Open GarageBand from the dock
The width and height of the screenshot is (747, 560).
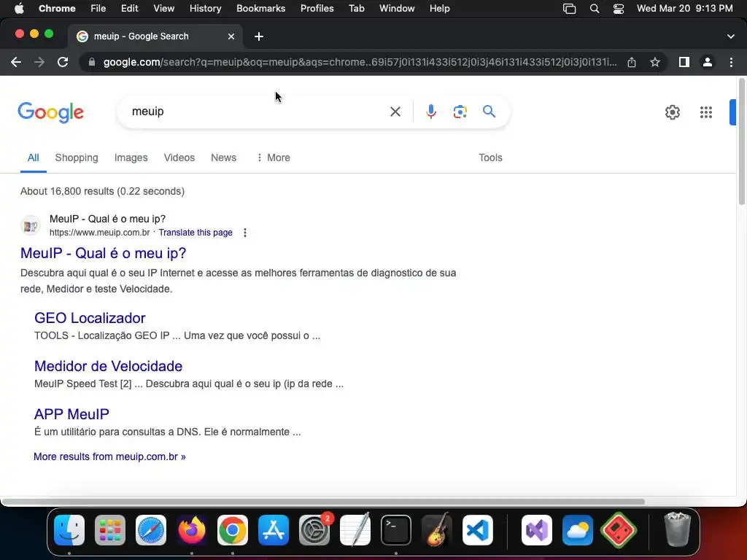[437, 530]
